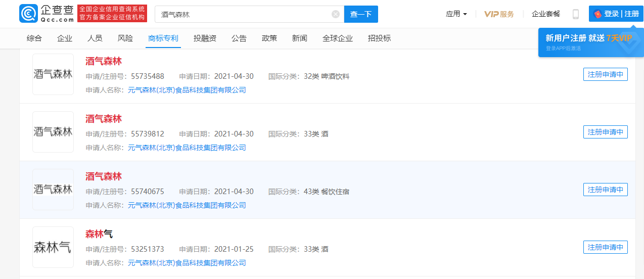Open 酒气森林 title in 43类 餐饮住宿 row
Image resolution: width=644 pixels, height=279 pixels.
104,176
